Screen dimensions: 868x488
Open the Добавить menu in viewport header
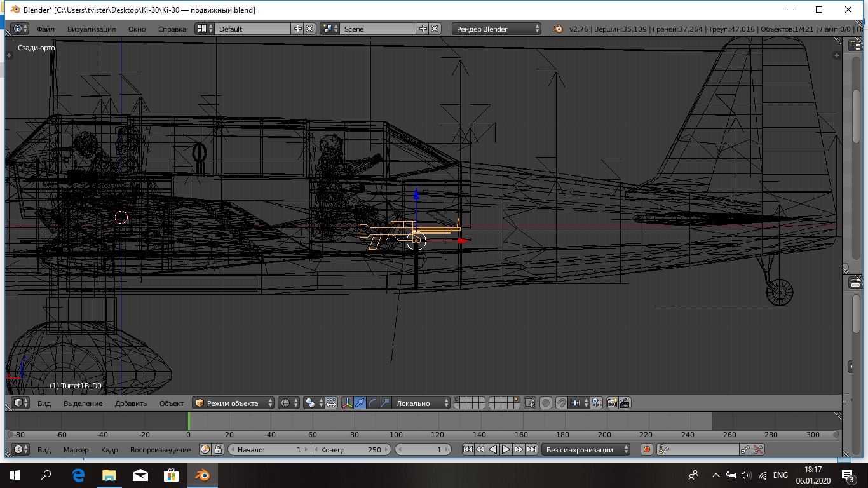tap(131, 403)
